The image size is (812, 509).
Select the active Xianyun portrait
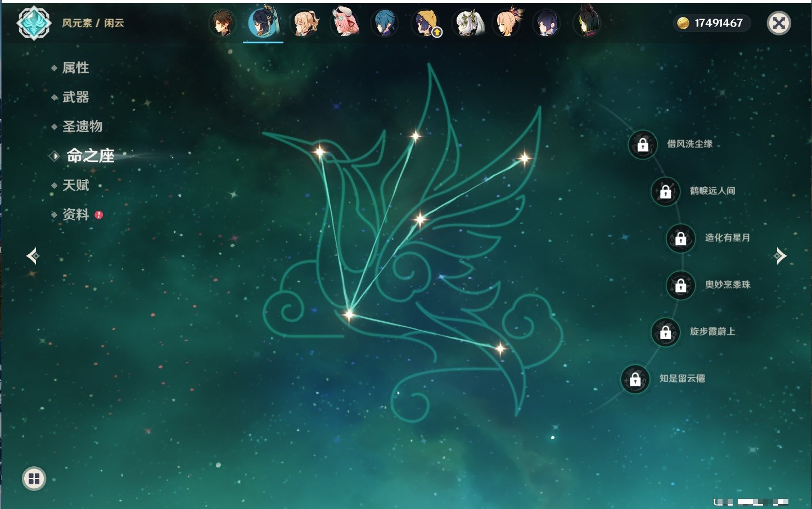[x=263, y=22]
